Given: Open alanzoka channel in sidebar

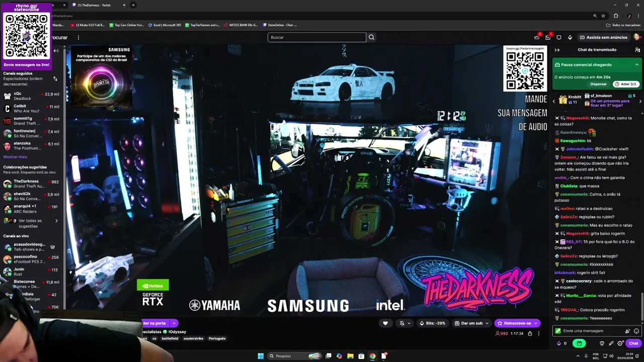Looking at the screenshot, I should (31, 146).
